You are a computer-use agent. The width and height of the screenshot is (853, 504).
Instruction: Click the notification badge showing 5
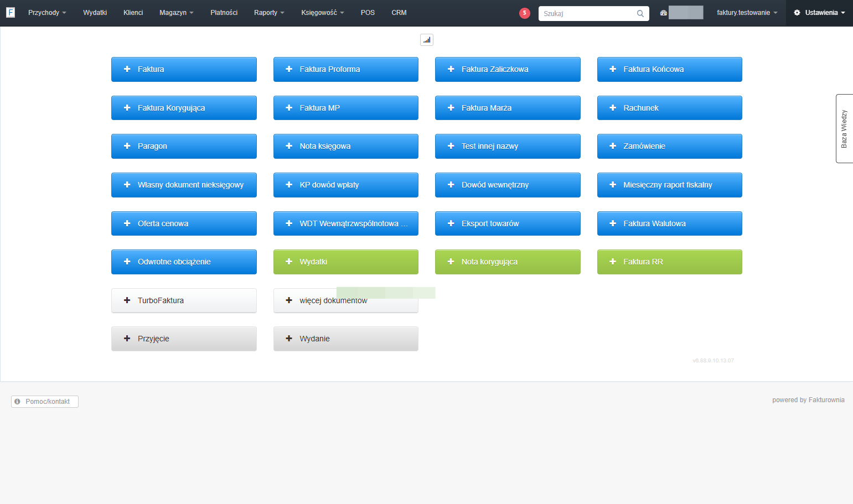(x=525, y=13)
